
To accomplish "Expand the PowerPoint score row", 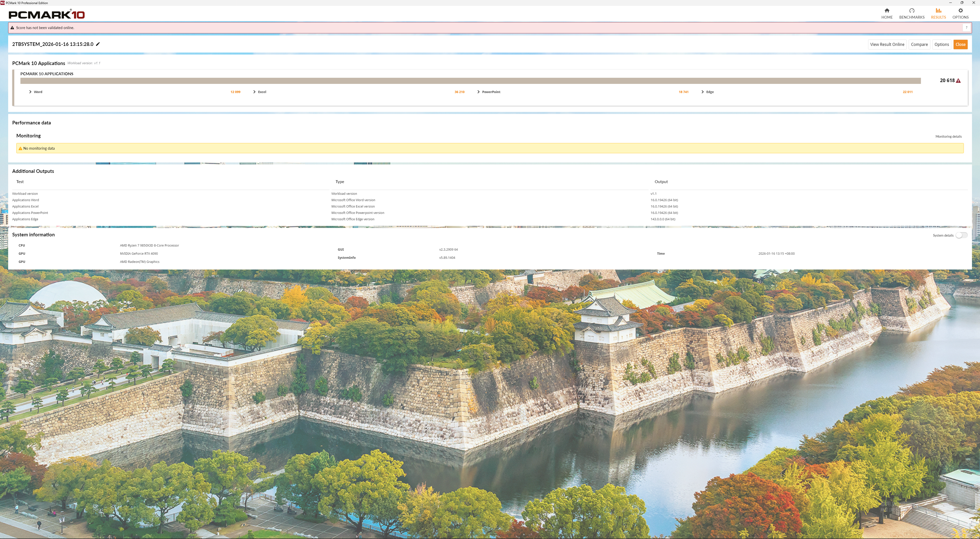I will [x=478, y=92].
